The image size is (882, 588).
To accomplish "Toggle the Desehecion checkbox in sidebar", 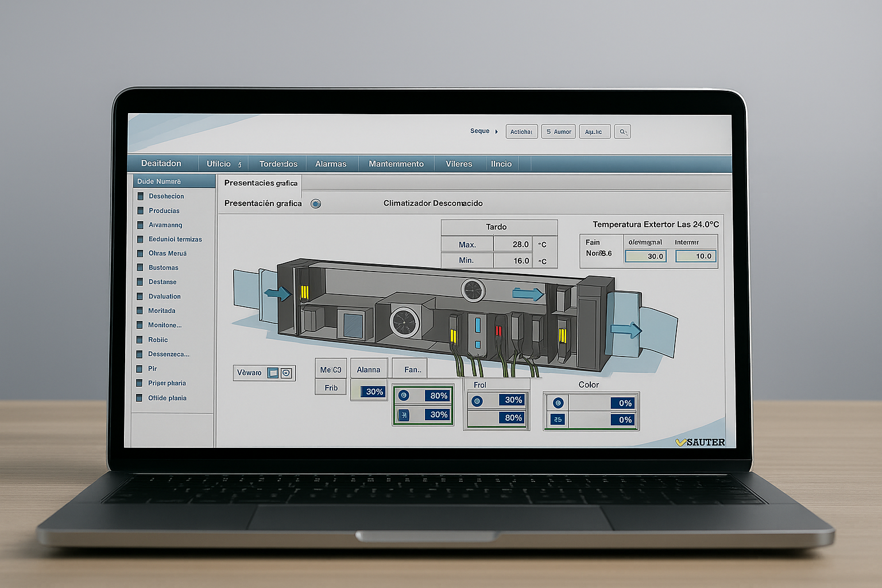I will (141, 196).
